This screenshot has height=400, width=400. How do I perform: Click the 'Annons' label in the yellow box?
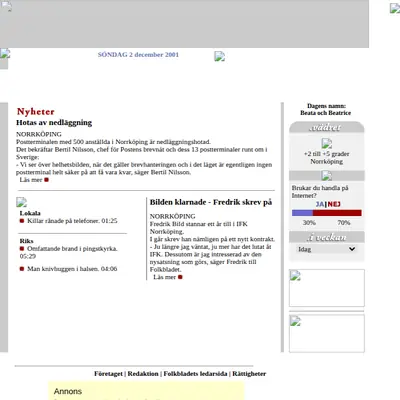point(68,391)
